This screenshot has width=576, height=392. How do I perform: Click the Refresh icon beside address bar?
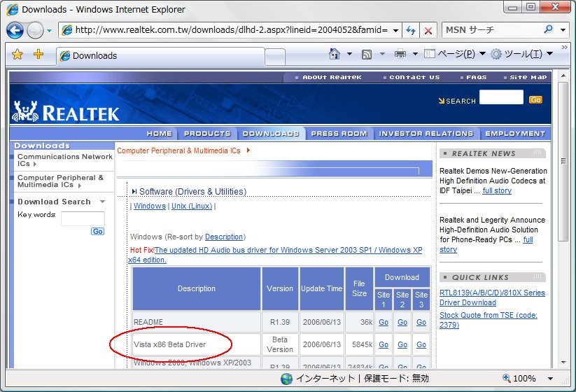[411, 30]
